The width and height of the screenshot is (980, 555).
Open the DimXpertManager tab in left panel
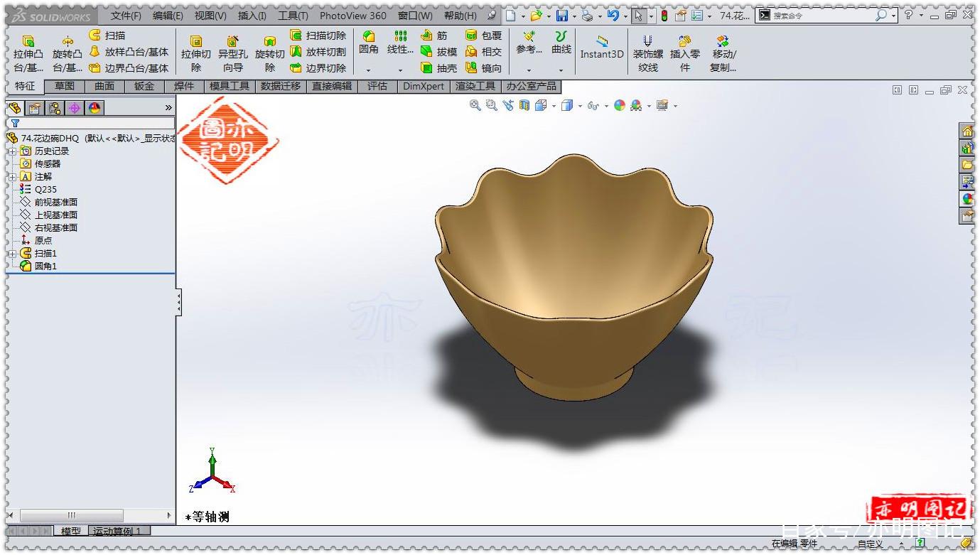pyautogui.click(x=75, y=108)
